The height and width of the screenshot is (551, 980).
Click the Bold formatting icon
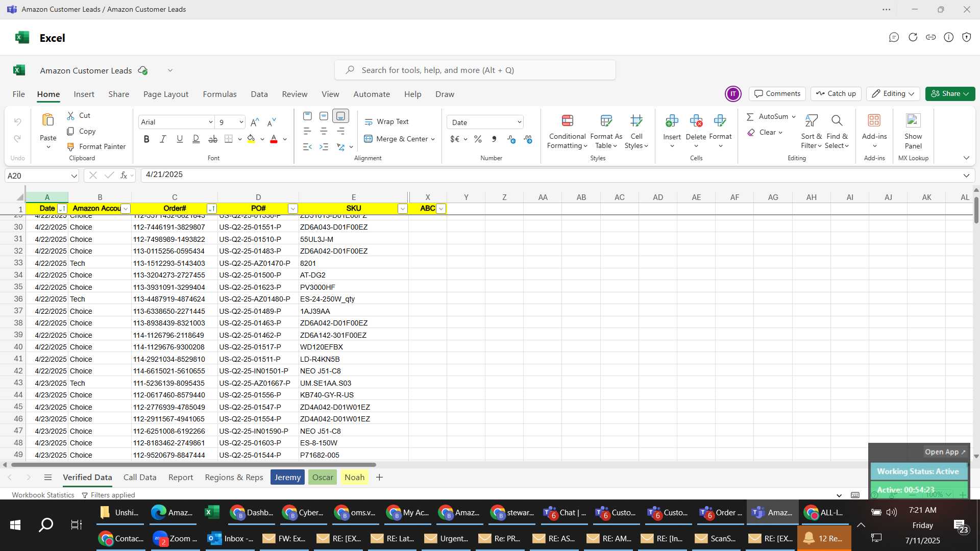[x=146, y=139]
